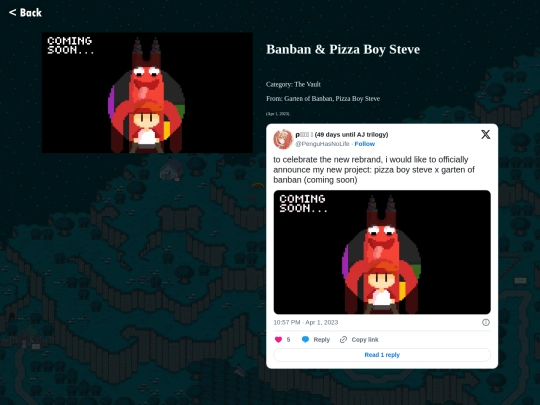Open the tweet info circle icon
The width and height of the screenshot is (540, 405).
[486, 322]
